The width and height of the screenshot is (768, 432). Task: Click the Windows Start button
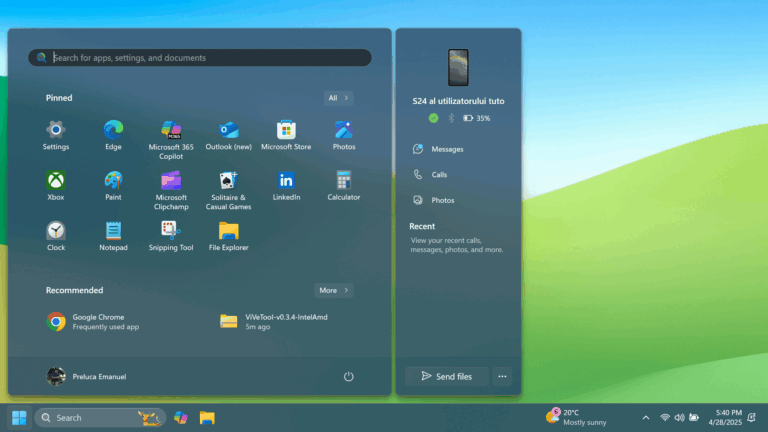click(x=19, y=418)
